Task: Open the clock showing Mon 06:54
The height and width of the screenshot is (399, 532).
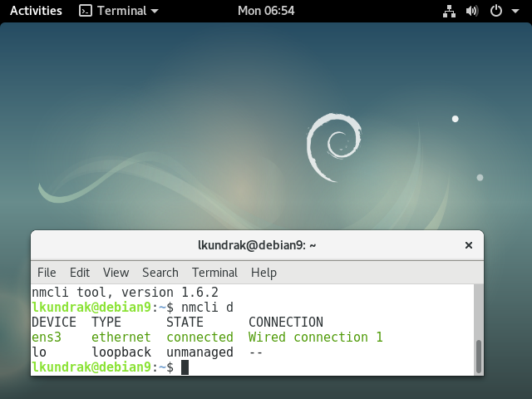Action: click(266, 11)
